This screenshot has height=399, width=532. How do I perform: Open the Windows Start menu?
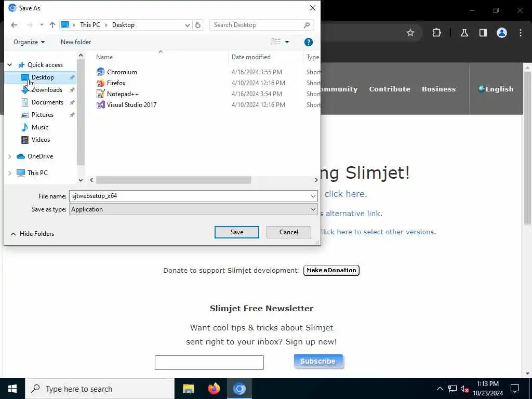(x=12, y=389)
